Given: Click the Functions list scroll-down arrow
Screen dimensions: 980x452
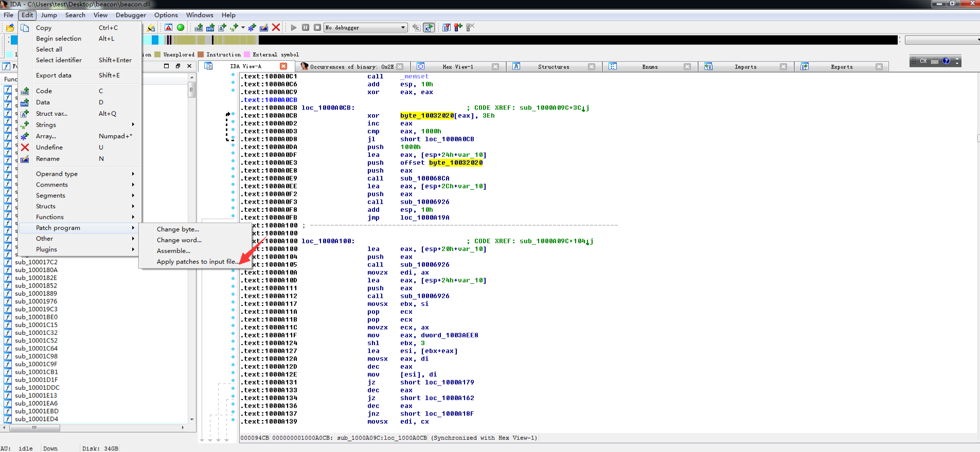Looking at the screenshot, I should (192, 420).
